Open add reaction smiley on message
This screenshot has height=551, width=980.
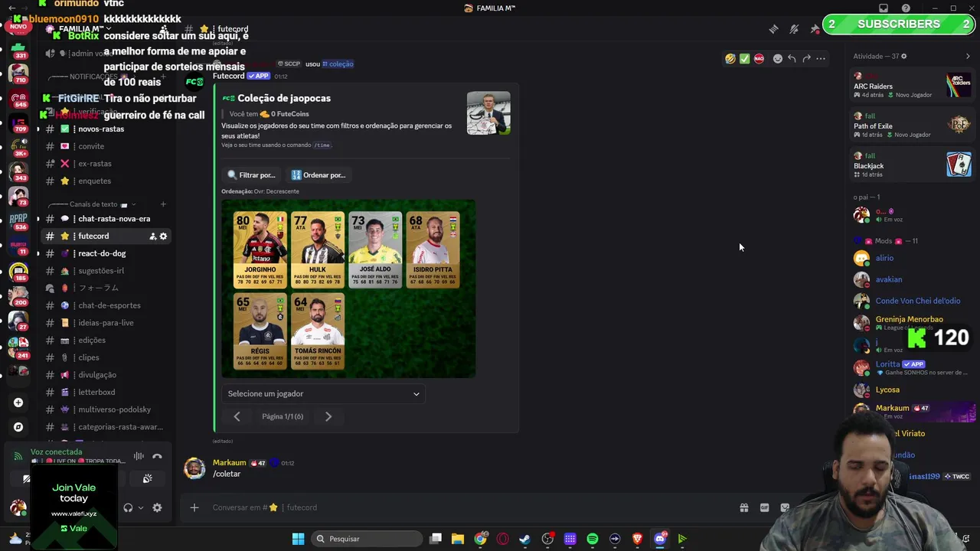(778, 58)
